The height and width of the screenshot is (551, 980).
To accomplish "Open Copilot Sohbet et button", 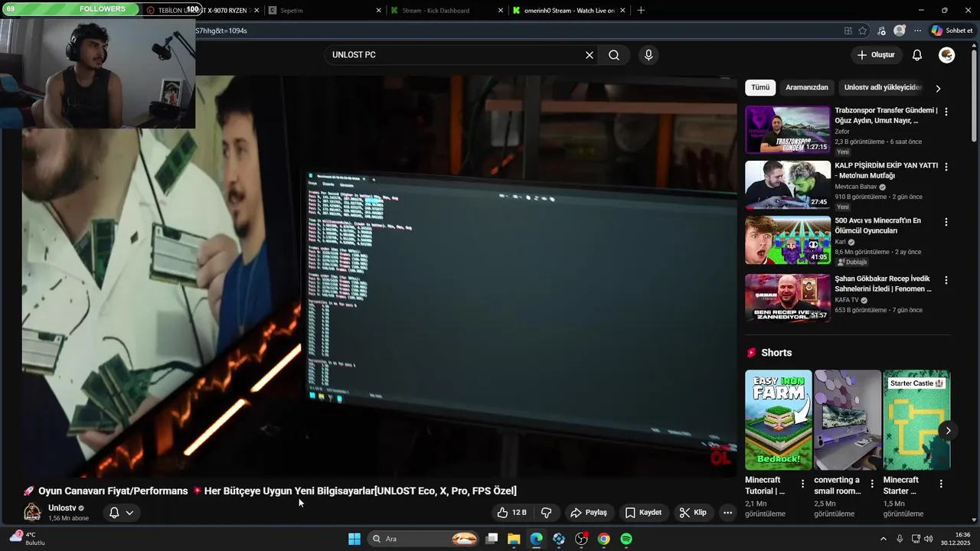I will 952,31.
